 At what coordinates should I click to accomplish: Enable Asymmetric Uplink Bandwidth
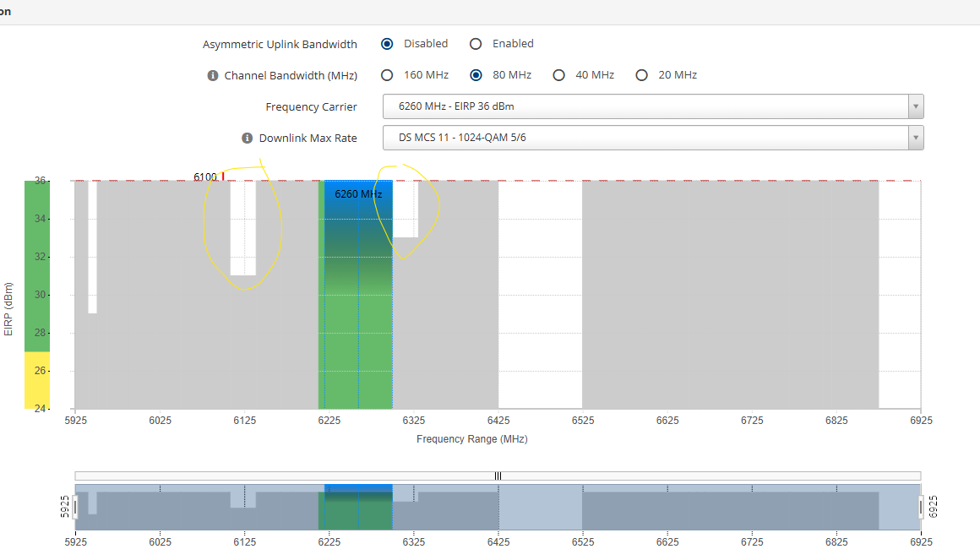pyautogui.click(x=476, y=44)
